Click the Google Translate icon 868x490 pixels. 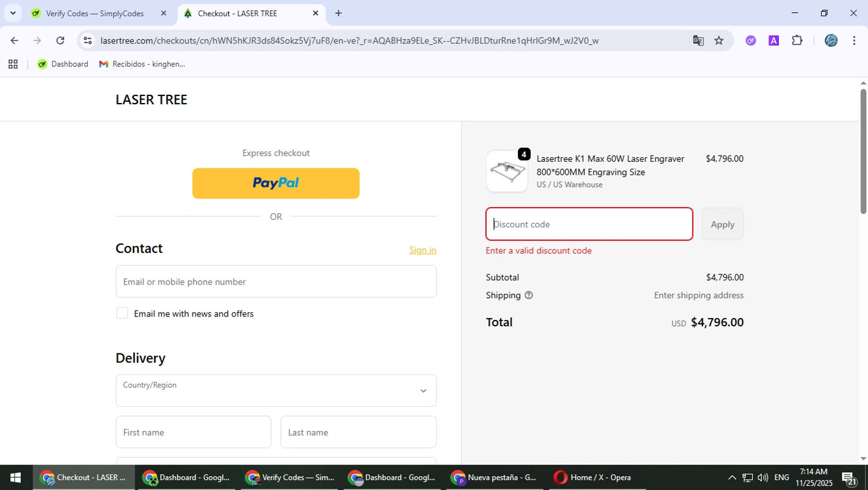698,40
